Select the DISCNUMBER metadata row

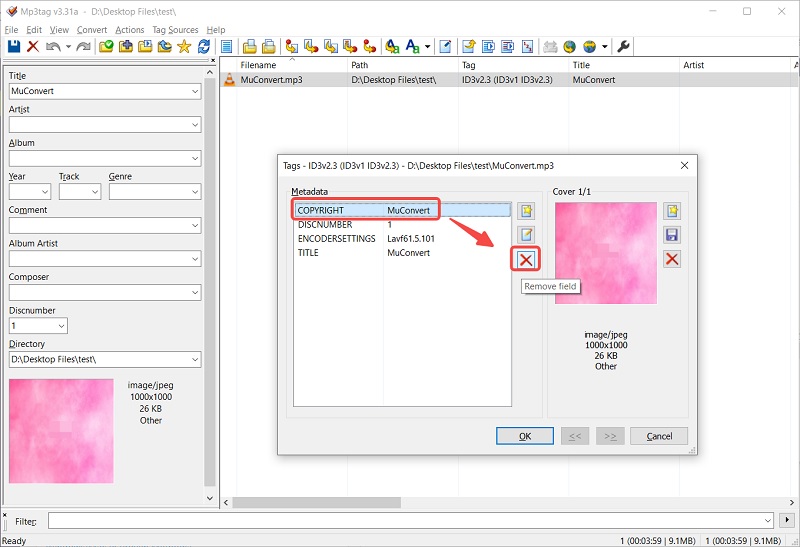click(403, 225)
